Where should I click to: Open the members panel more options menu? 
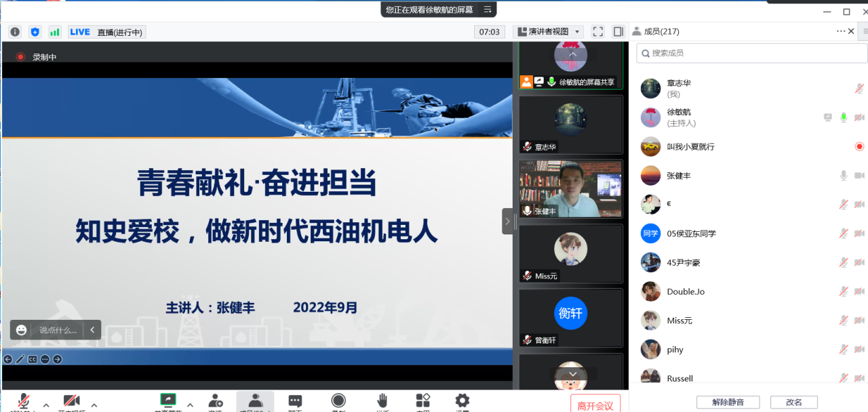pyautogui.click(x=841, y=31)
